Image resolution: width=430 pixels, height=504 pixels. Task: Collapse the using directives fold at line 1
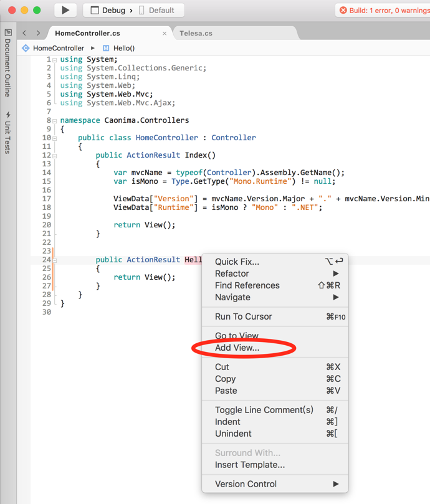click(55, 60)
